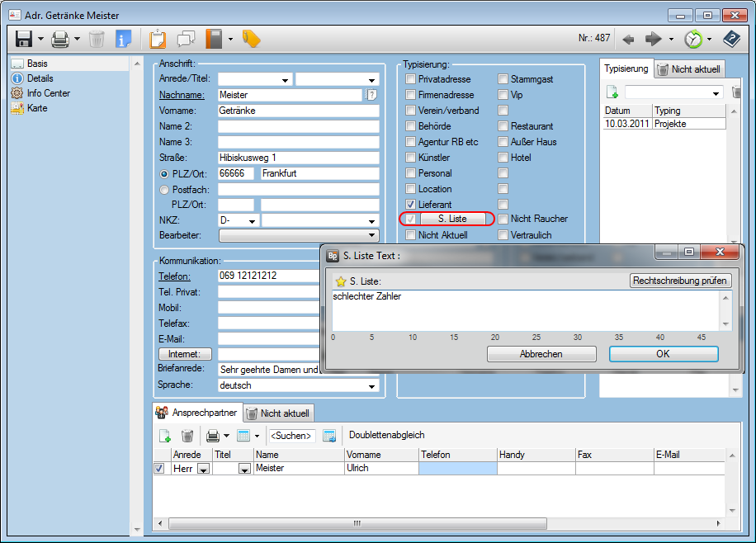Click the clipboard icon in toolbar
Viewport: 756px width, 543px height.
point(157,39)
